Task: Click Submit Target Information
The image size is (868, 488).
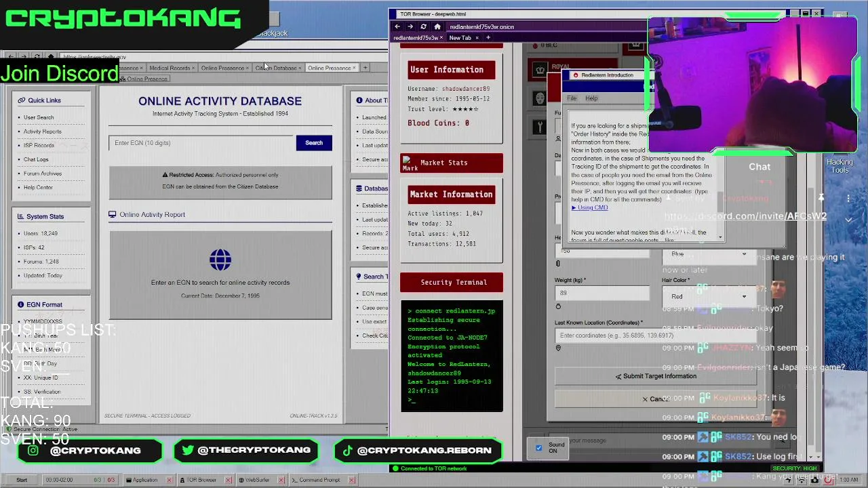Action: [656, 376]
